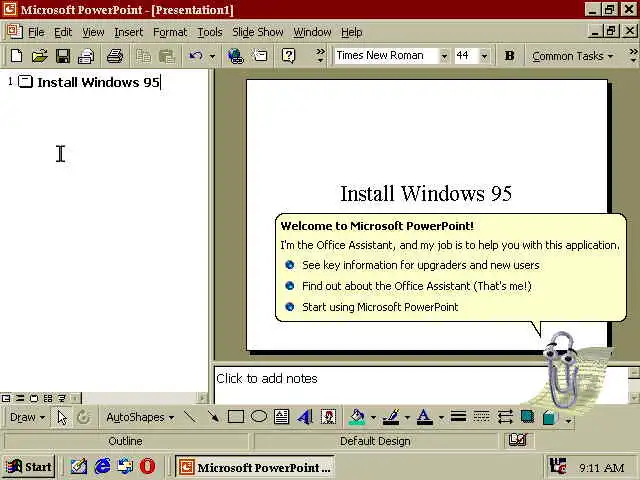Click Microsoft PowerPoint taskbar button
Viewport: 640px width, 480px height.
click(255, 467)
